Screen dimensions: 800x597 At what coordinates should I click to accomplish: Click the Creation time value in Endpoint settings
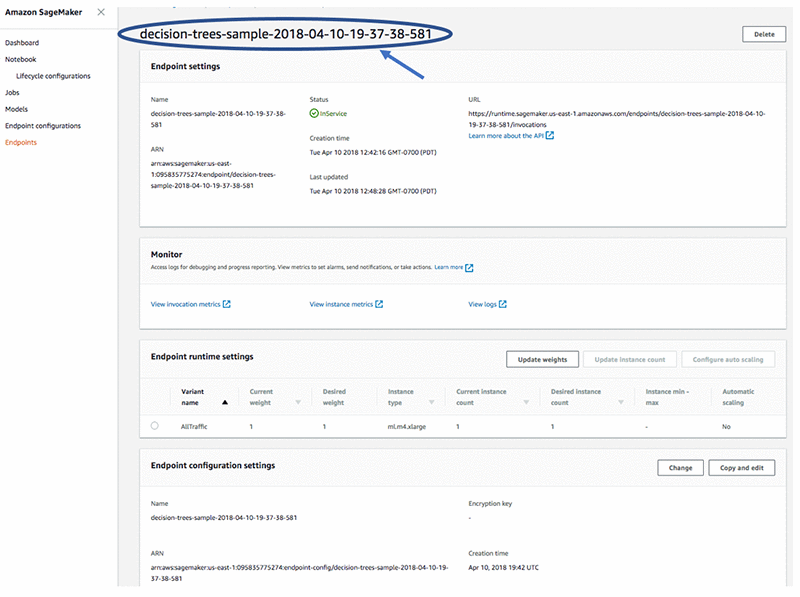pyautogui.click(x=373, y=152)
